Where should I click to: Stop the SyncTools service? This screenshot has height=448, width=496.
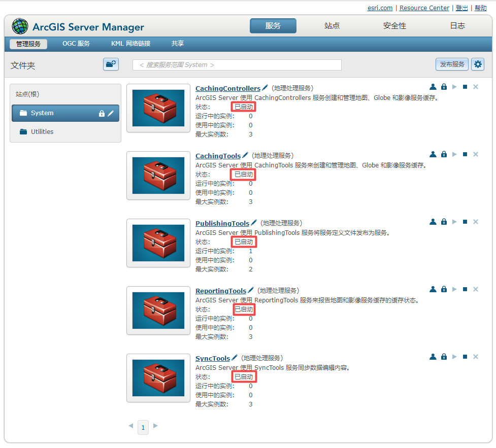[465, 357]
